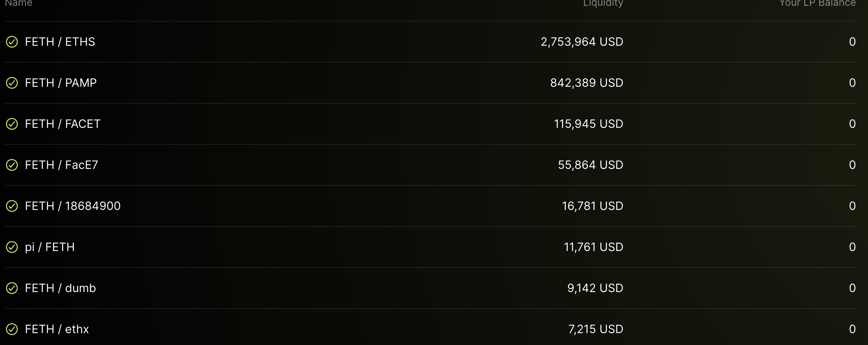
Task: Click the verified checkmark icon beside FETH / FacE7
Action: pyautogui.click(x=12, y=165)
